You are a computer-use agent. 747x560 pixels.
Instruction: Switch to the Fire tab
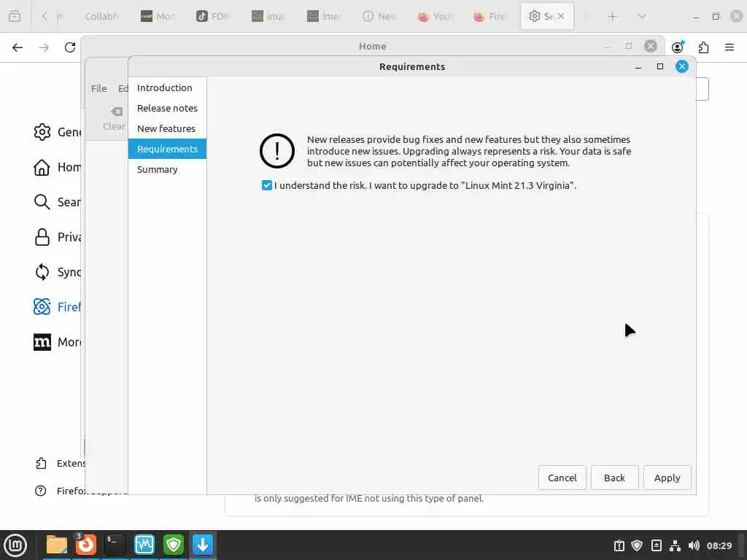[489, 16]
